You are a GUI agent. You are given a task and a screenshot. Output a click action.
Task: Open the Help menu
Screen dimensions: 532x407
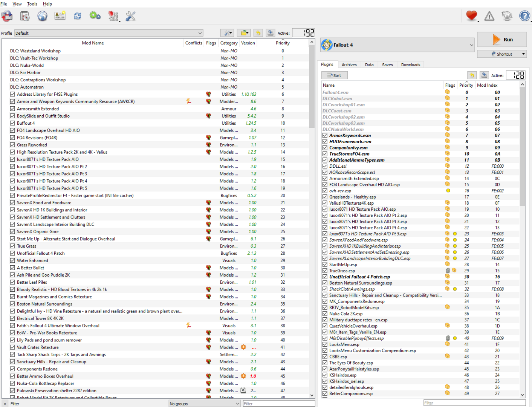tap(47, 4)
